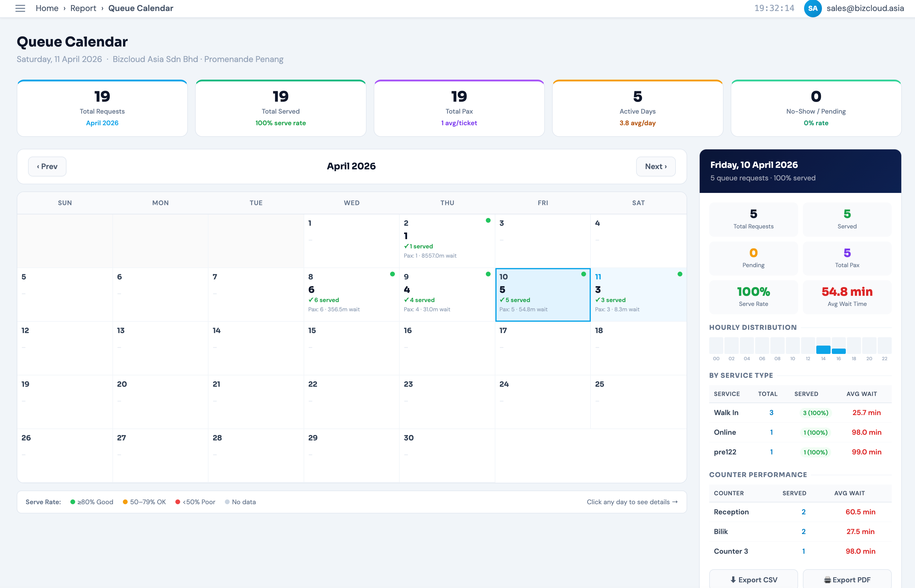Toggle the ≥80% Good serve rate legend
915x588 pixels.
pos(91,502)
